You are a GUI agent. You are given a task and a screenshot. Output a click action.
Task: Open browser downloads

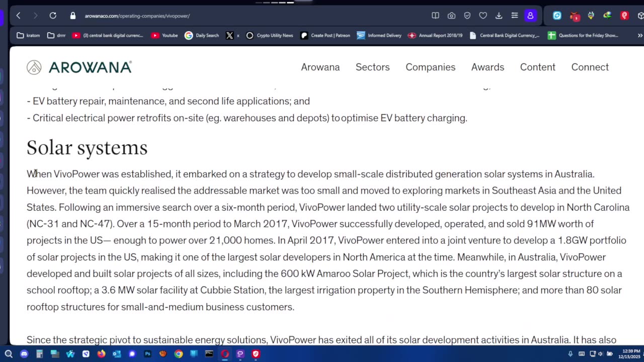499,16
